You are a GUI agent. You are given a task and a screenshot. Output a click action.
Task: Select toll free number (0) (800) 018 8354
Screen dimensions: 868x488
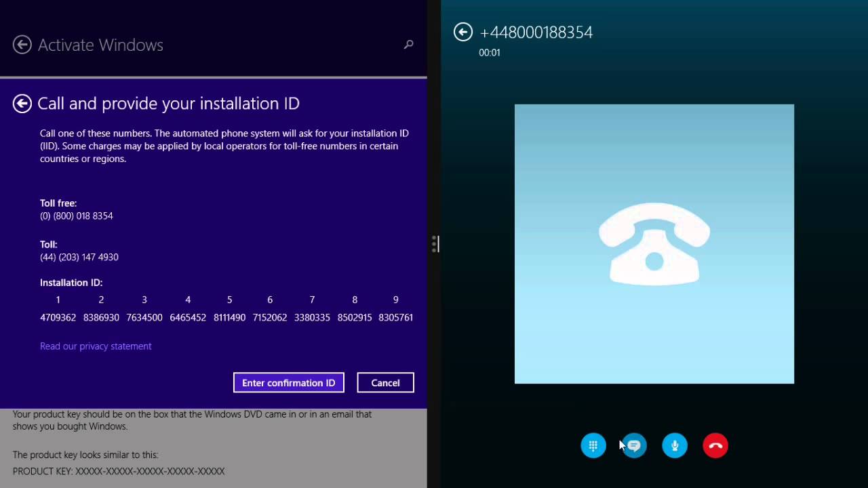[77, 216]
